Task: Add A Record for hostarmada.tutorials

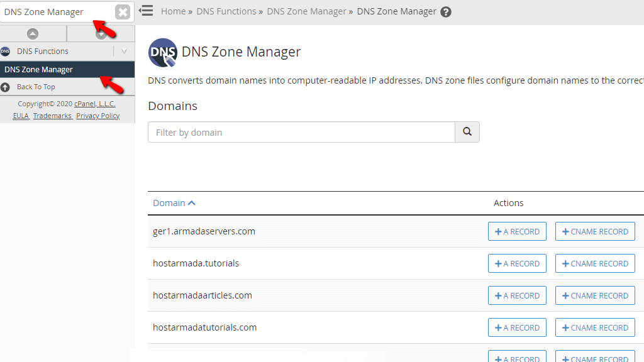Action: [517, 263]
